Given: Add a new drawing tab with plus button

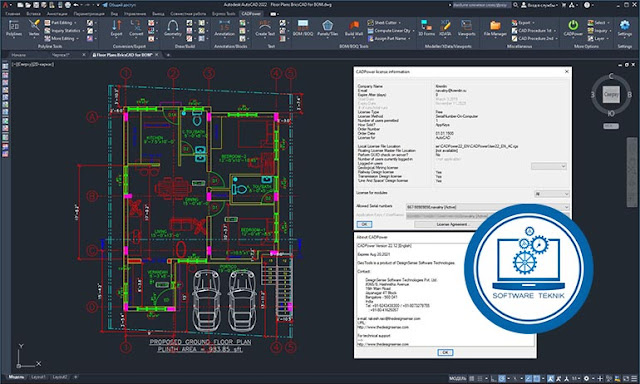Looking at the screenshot, I should click(x=167, y=55).
